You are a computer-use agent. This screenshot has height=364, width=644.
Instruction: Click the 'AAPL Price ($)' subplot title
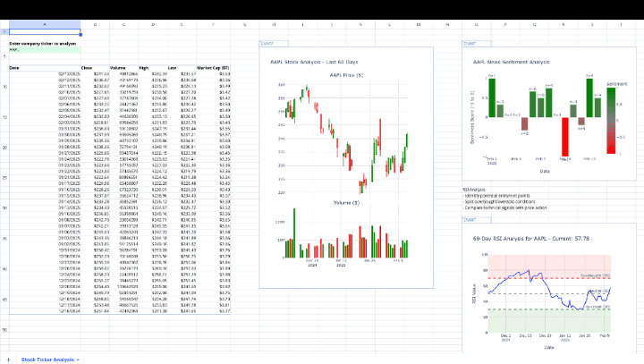point(346,75)
